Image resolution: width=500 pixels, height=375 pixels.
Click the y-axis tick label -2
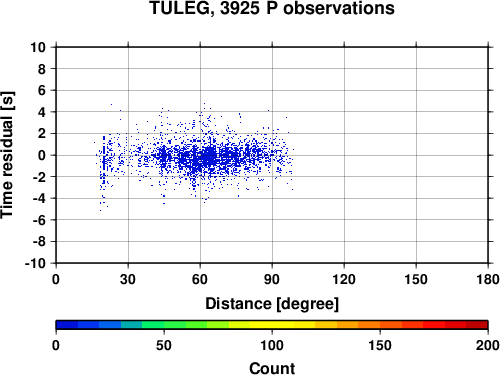click(x=39, y=177)
